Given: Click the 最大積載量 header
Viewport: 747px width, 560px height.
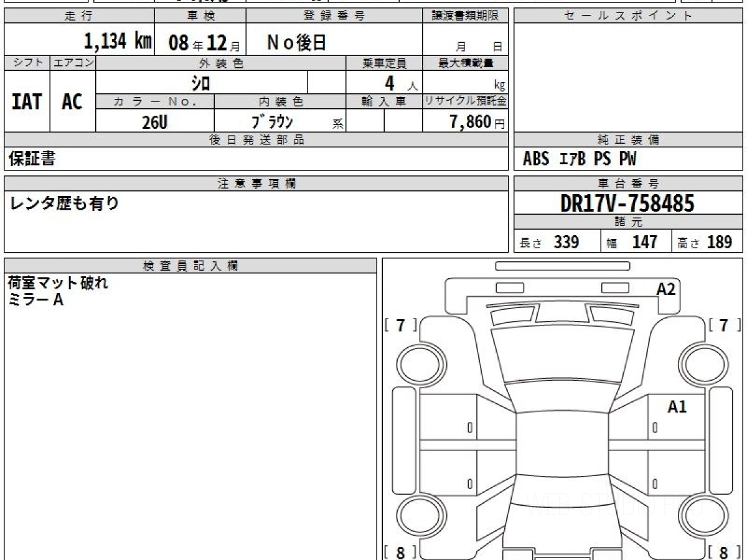Looking at the screenshot, I should tap(466, 63).
